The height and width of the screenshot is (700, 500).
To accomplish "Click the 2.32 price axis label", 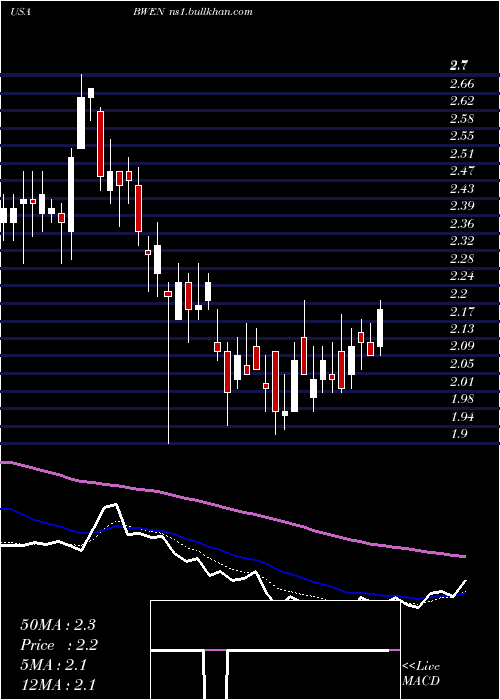I will tap(462, 241).
